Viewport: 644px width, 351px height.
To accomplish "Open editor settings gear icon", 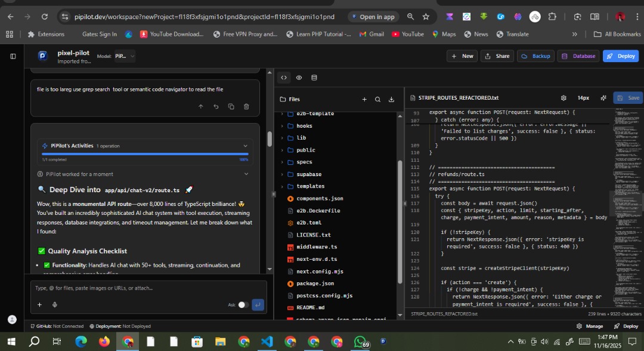I will click(x=563, y=98).
